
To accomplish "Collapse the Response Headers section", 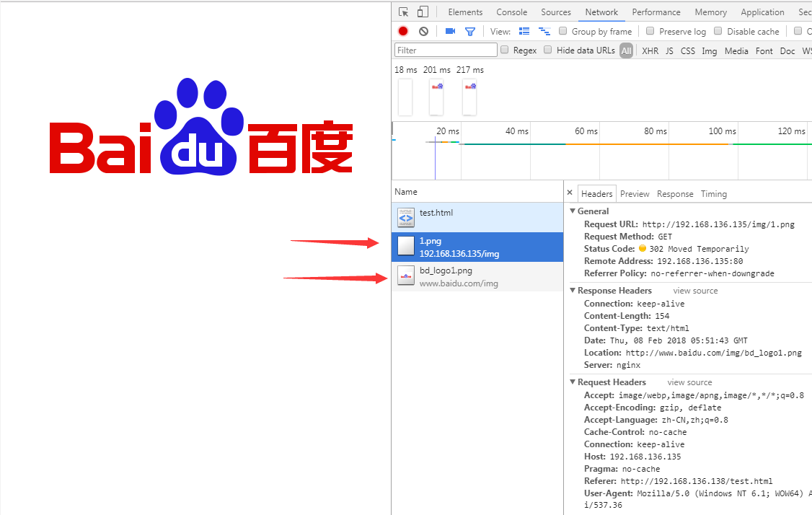I will click(x=573, y=290).
